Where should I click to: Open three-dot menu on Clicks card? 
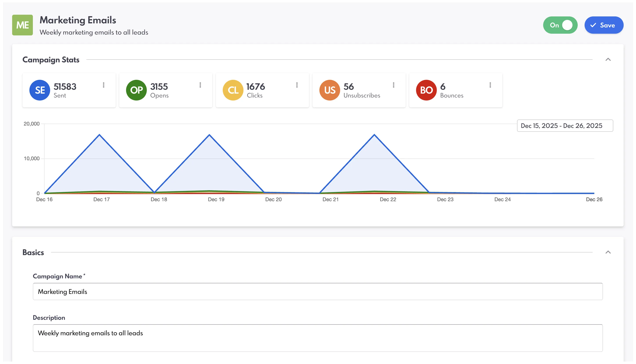tap(297, 85)
